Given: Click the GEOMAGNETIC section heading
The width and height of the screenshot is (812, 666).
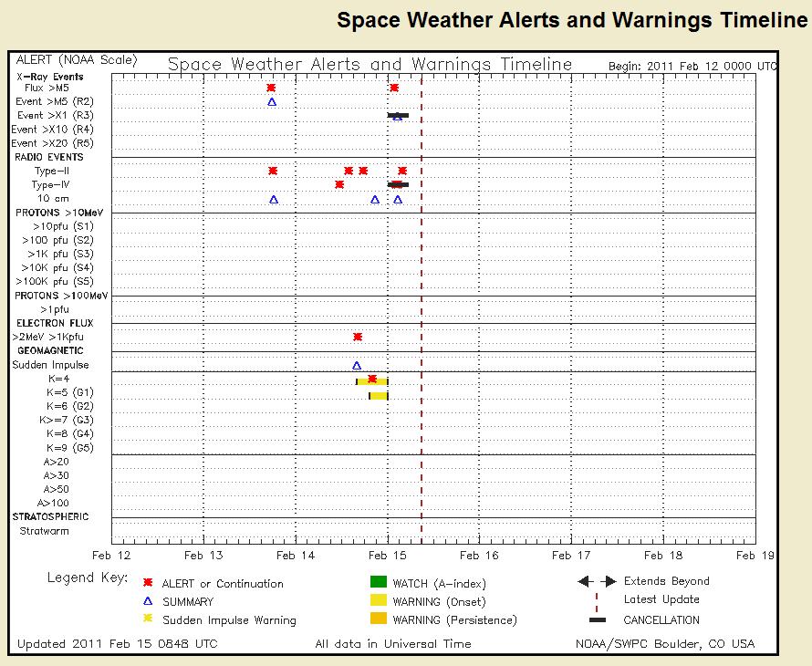Looking at the screenshot, I should tap(50, 350).
